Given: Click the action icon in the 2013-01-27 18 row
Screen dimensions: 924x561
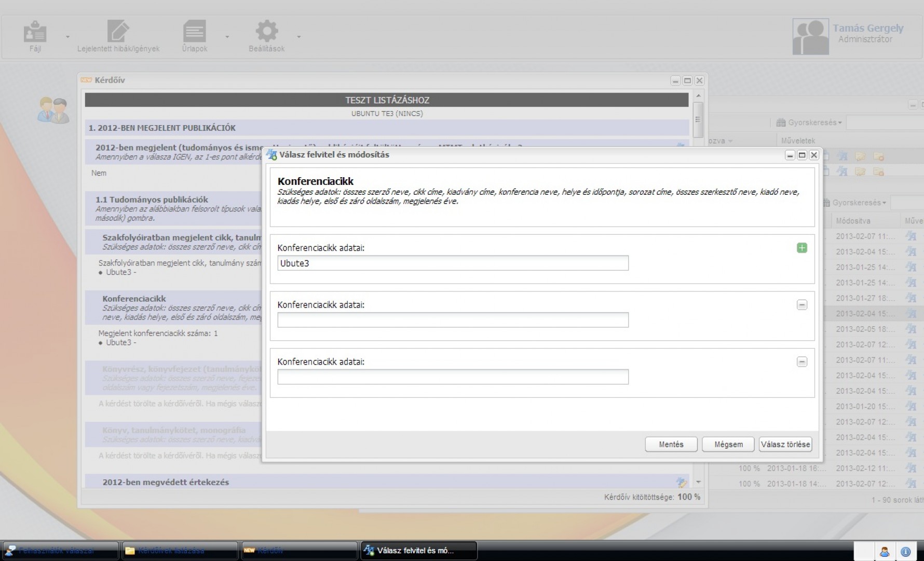Looking at the screenshot, I should point(911,298).
